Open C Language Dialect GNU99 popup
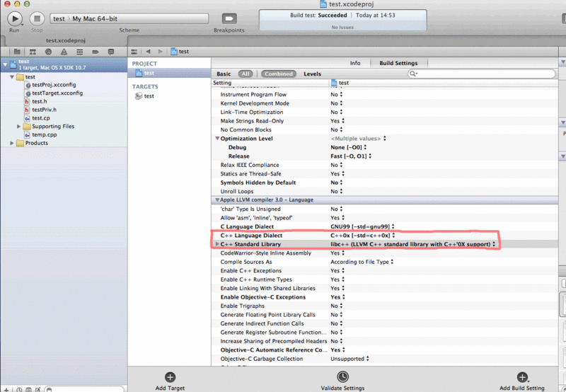The height and width of the screenshot is (392, 566). (362, 226)
